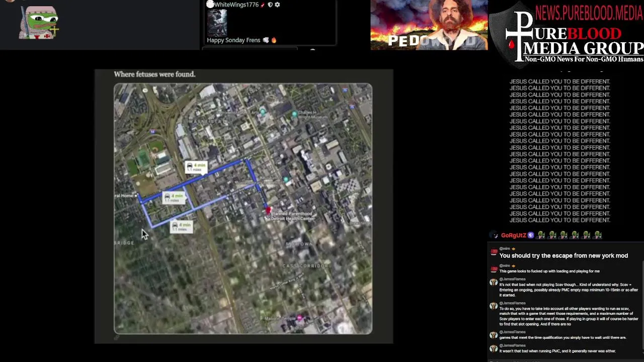Click the 'MIDTOWN' map label
Viewport: 644px width, 362px height.
click(x=299, y=244)
